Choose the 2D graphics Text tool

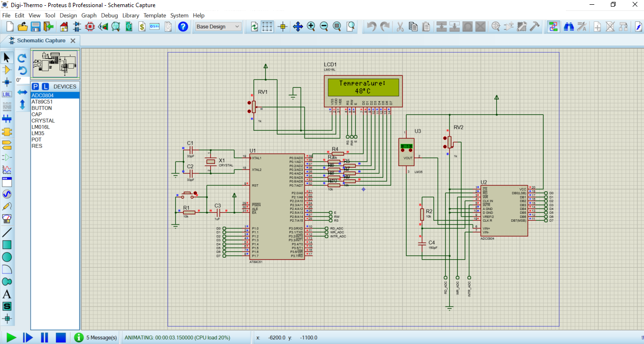coord(7,294)
